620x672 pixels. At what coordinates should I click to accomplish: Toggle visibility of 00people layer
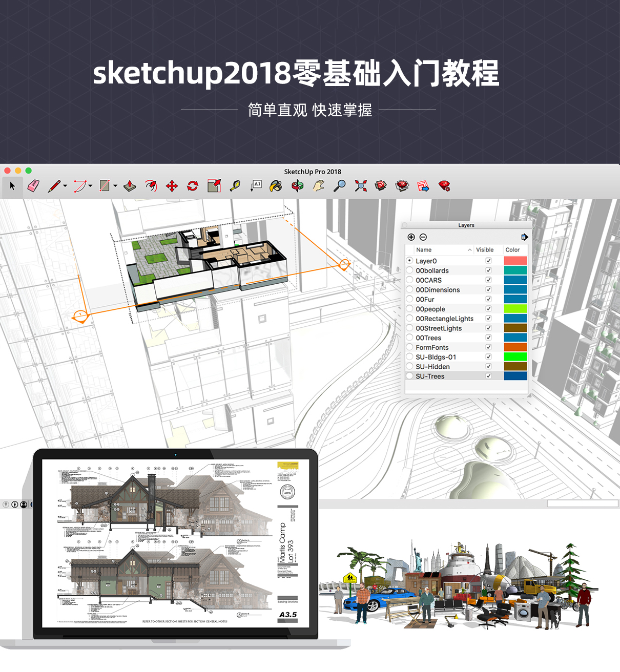tap(488, 309)
